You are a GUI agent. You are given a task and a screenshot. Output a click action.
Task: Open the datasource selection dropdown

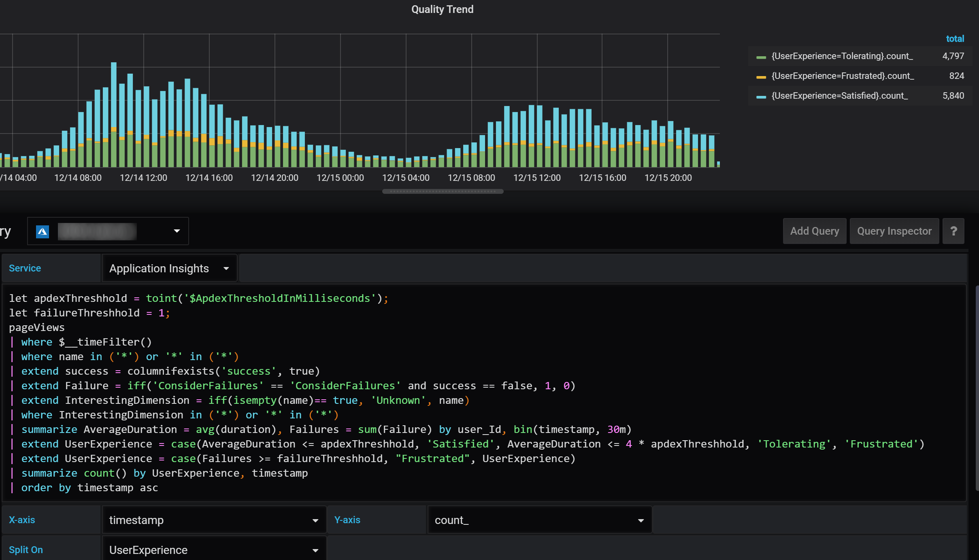[177, 231]
